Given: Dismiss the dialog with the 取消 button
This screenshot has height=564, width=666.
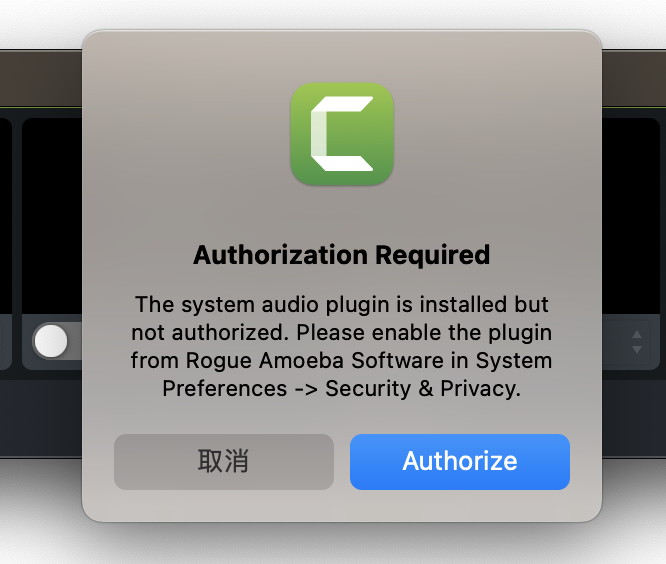Looking at the screenshot, I should [x=224, y=462].
